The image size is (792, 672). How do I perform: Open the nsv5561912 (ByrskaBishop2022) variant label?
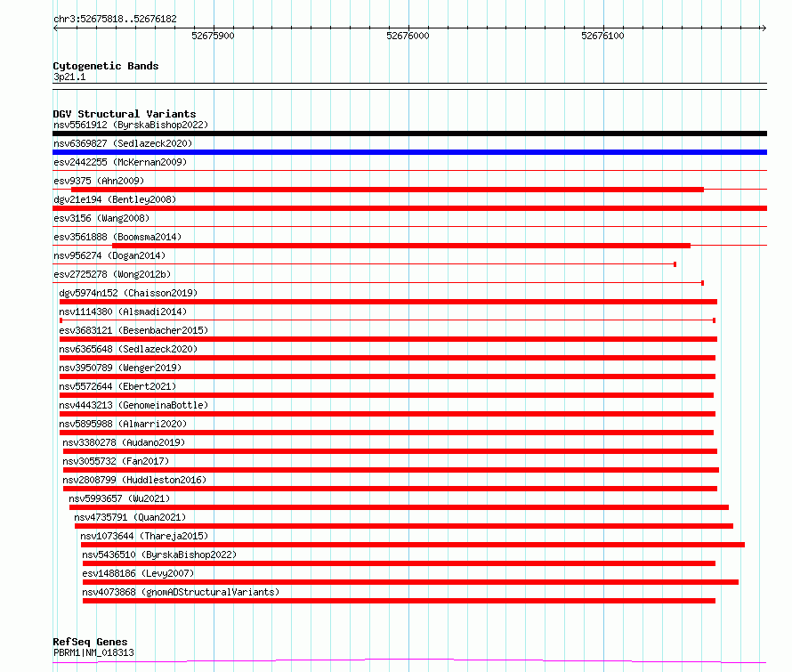[131, 125]
